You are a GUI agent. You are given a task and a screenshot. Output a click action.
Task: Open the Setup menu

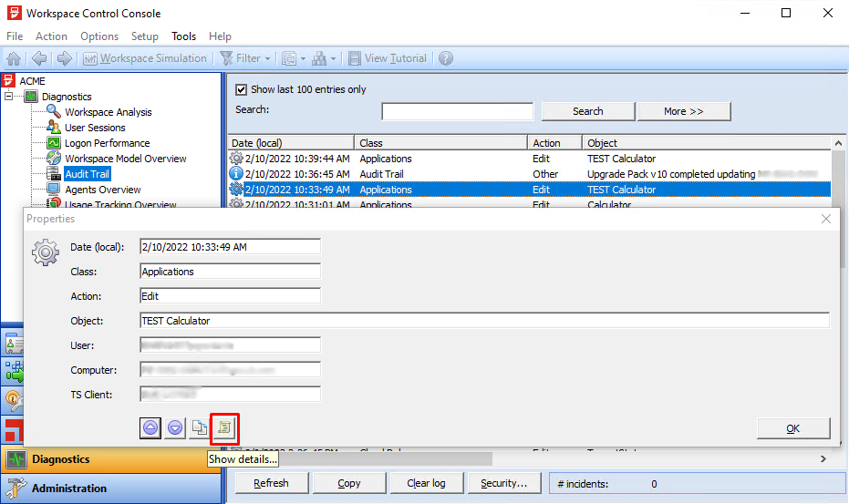coord(145,36)
